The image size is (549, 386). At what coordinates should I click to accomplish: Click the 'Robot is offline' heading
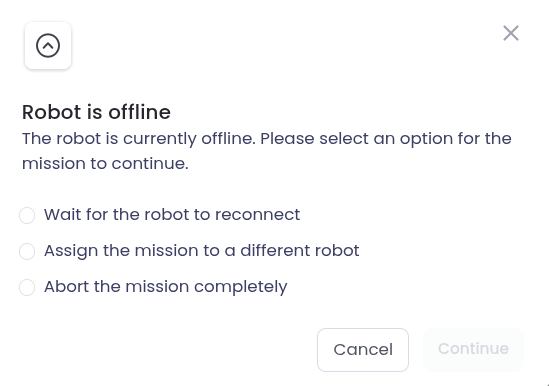(x=96, y=112)
